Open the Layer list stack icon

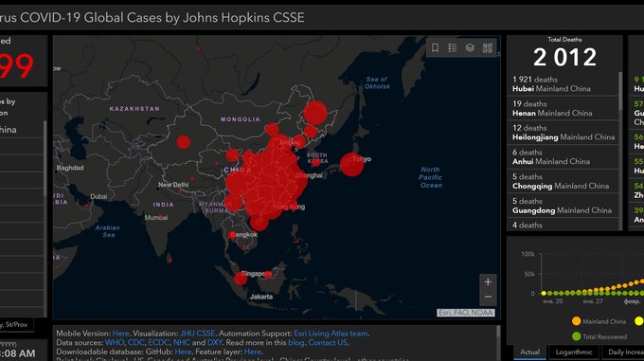470,47
